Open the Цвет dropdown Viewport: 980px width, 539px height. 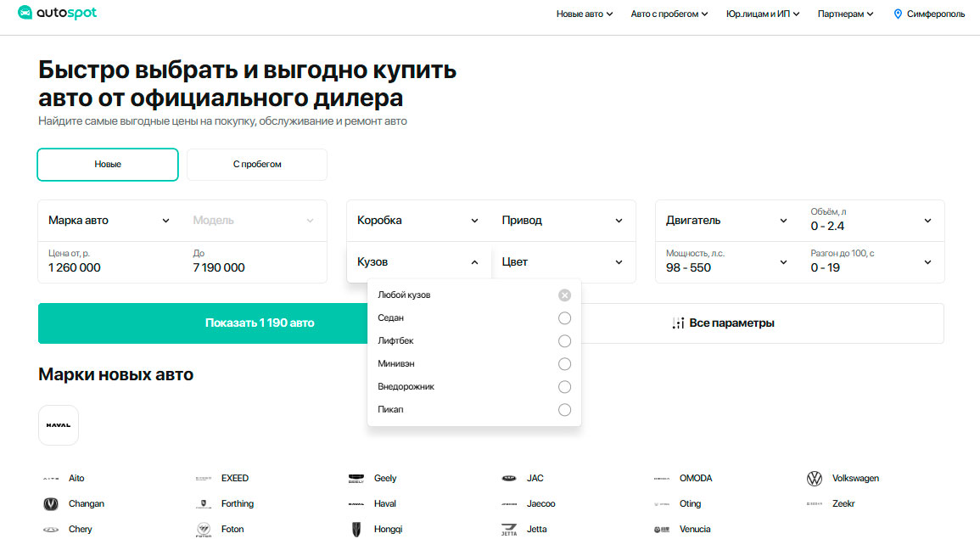click(x=563, y=262)
